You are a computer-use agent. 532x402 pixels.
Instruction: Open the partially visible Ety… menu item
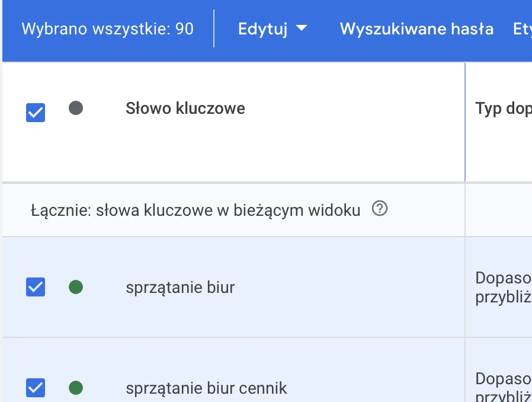(x=522, y=29)
